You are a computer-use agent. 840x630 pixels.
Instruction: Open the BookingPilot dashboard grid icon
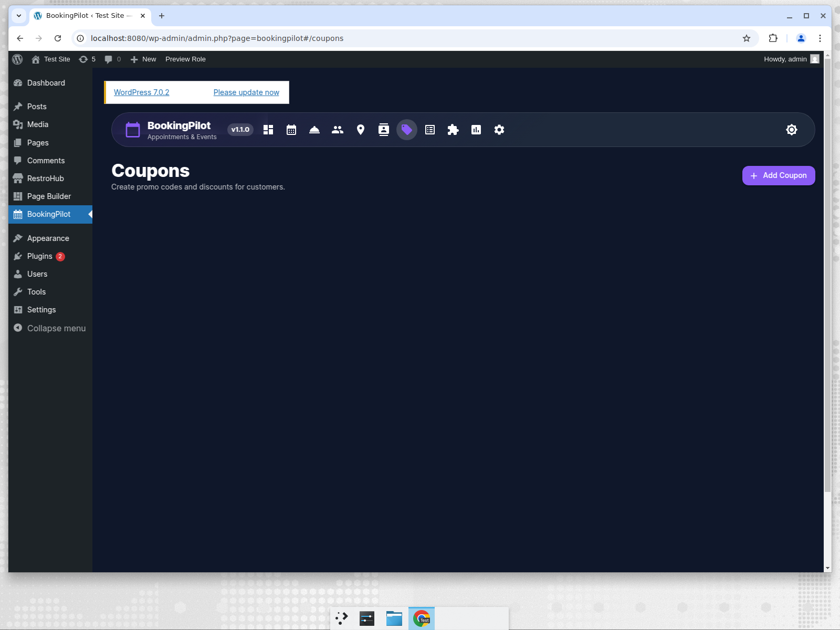(268, 130)
